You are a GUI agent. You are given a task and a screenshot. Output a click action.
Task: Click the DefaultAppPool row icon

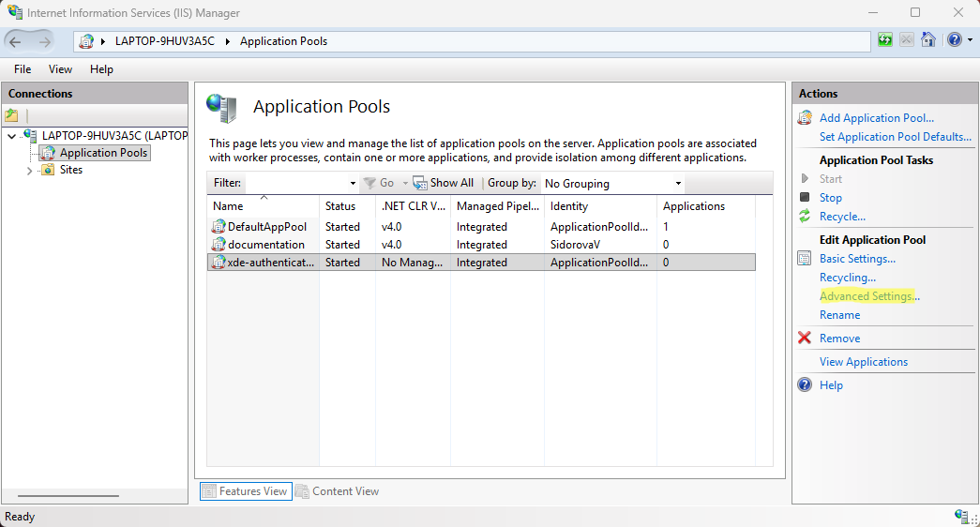(219, 226)
